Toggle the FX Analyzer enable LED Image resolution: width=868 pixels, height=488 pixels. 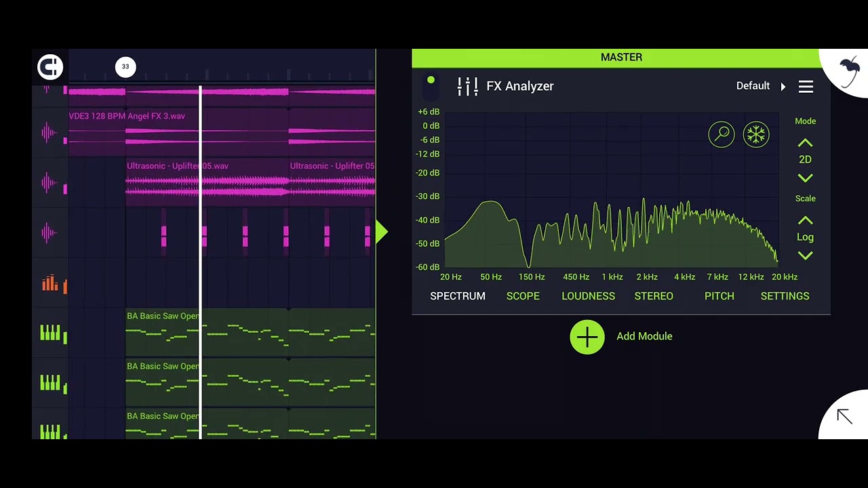(431, 81)
